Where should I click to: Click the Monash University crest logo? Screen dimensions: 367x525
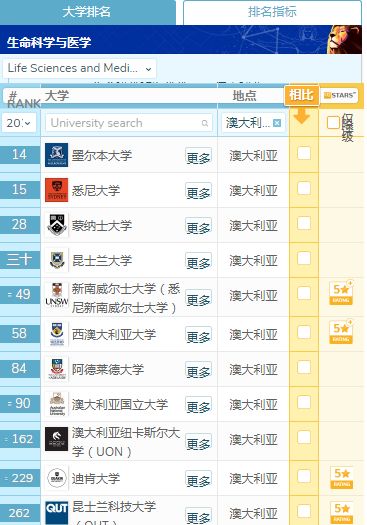pos(57,225)
